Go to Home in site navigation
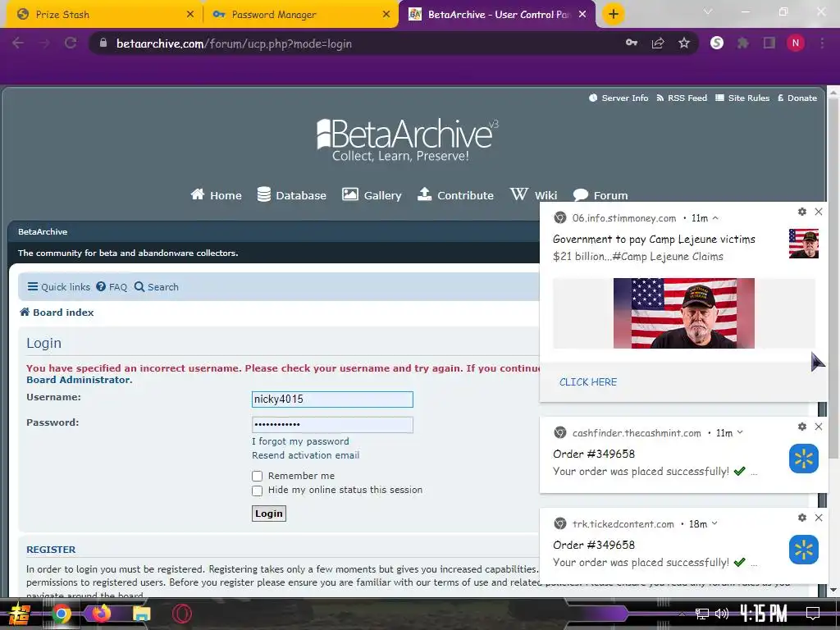The height and width of the screenshot is (630, 840). [x=216, y=195]
